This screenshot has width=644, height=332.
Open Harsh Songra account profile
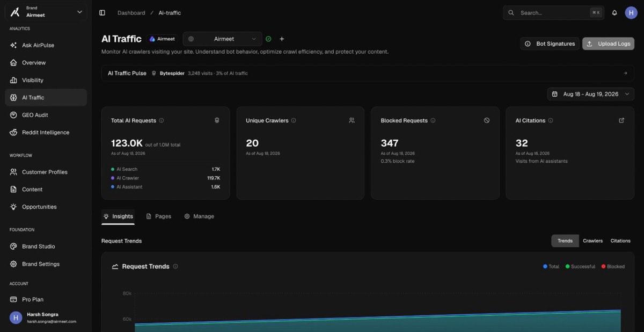(46, 317)
